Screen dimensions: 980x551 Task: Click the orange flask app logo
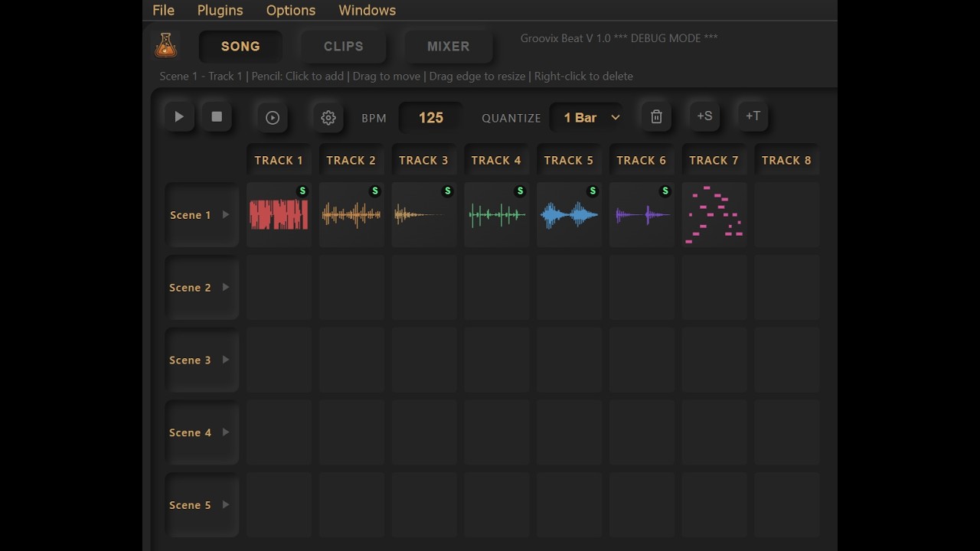click(165, 46)
